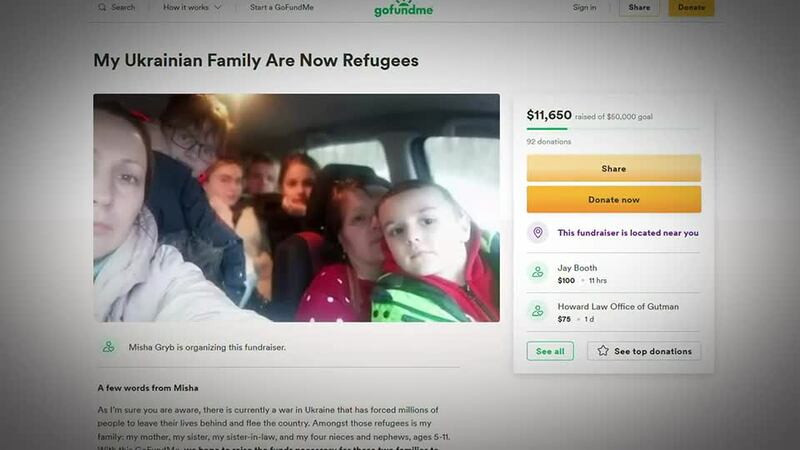Click the star icon in See top donations

603,351
